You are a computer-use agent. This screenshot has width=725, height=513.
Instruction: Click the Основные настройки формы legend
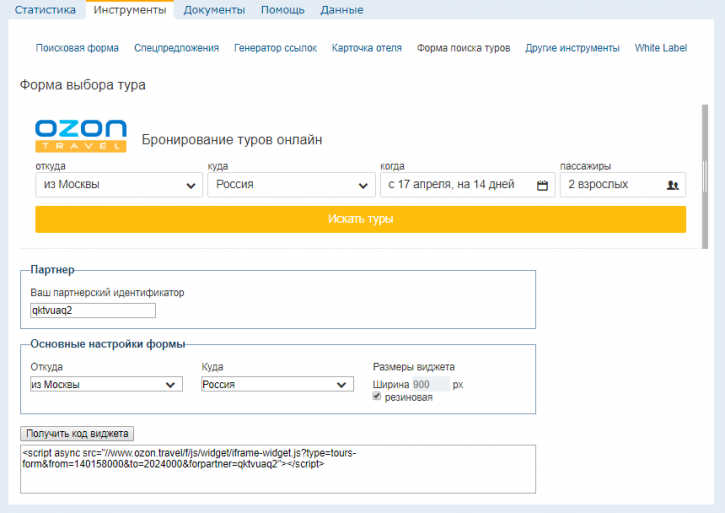[108, 344]
